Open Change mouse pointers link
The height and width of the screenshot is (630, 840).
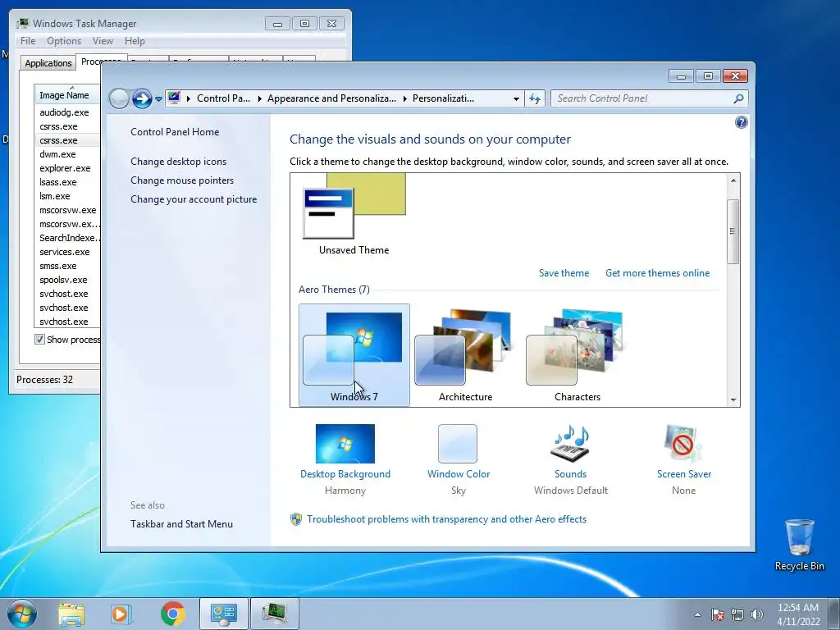tap(182, 180)
